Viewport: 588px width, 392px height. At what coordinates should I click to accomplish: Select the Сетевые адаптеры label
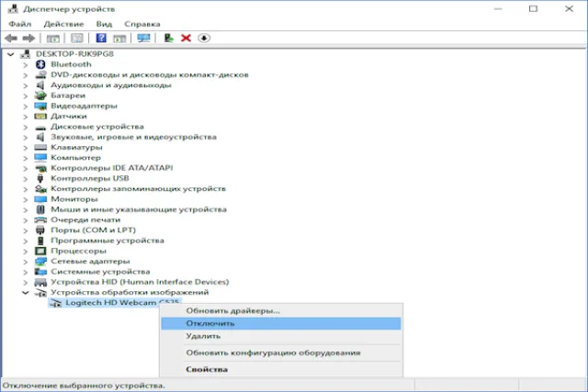90,262
